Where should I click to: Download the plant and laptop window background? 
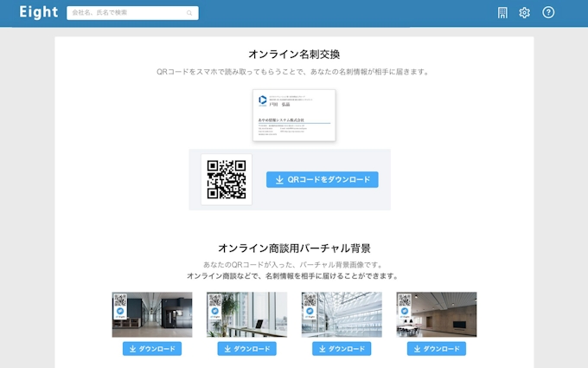[246, 349]
